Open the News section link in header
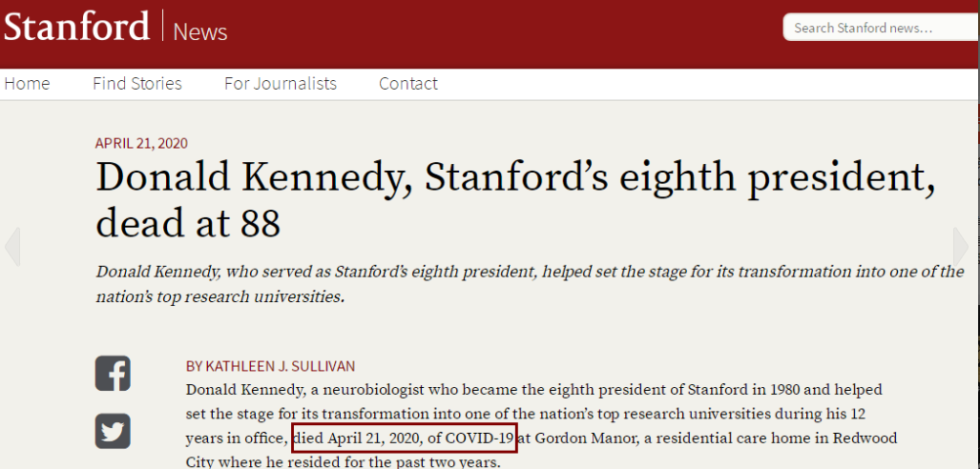980x469 pixels. point(200,31)
